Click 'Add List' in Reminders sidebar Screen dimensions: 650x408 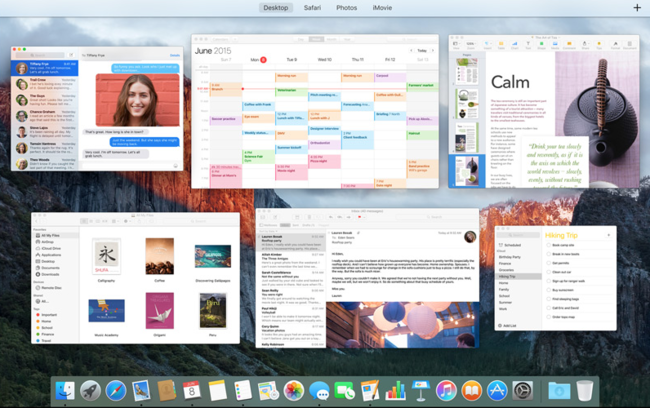pyautogui.click(x=509, y=326)
